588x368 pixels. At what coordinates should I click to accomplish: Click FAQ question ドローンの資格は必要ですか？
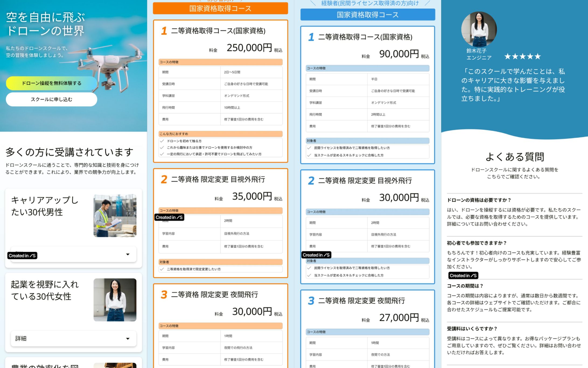[x=479, y=200]
